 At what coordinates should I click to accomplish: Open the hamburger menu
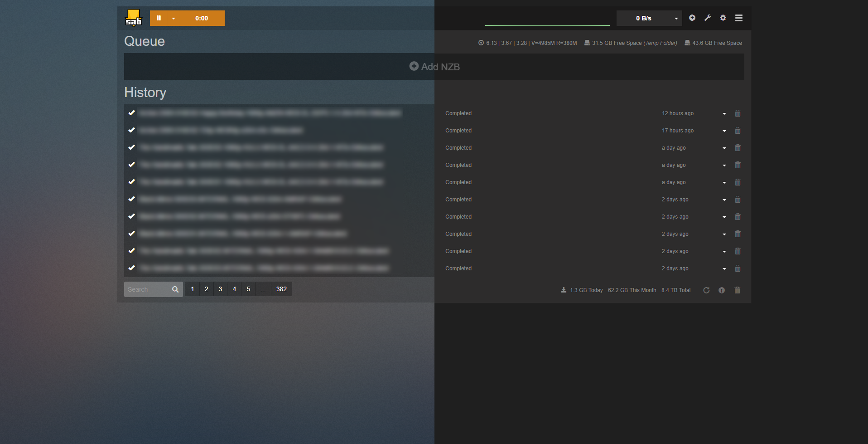coord(739,18)
